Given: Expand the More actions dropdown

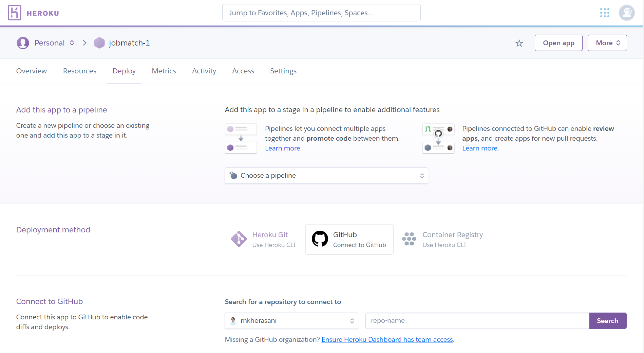Looking at the screenshot, I should coord(607,43).
